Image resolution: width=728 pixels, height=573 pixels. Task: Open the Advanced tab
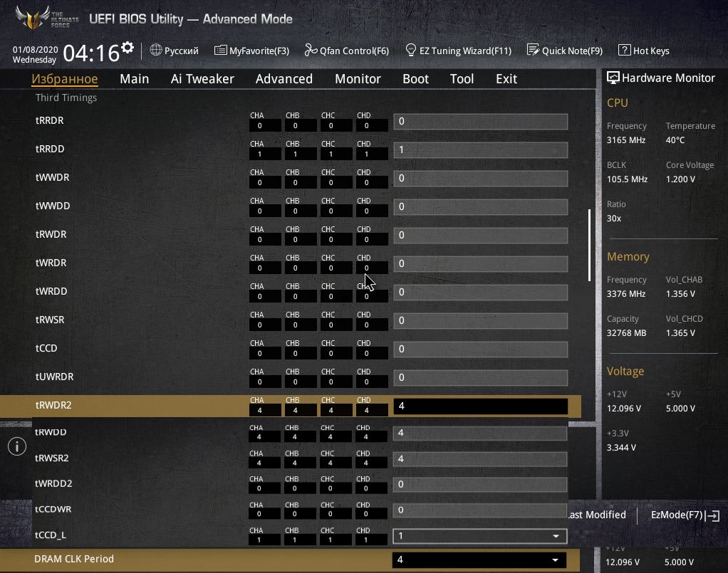284,79
